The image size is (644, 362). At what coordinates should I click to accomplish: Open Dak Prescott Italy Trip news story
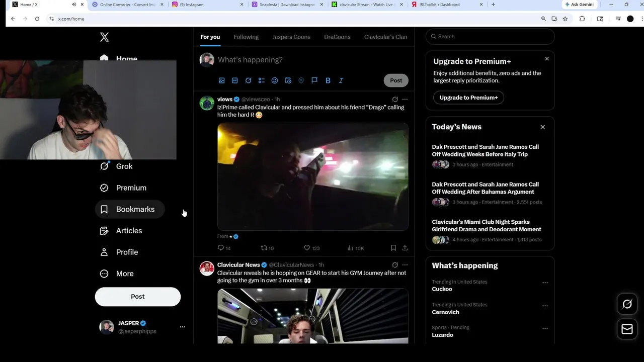(x=485, y=150)
